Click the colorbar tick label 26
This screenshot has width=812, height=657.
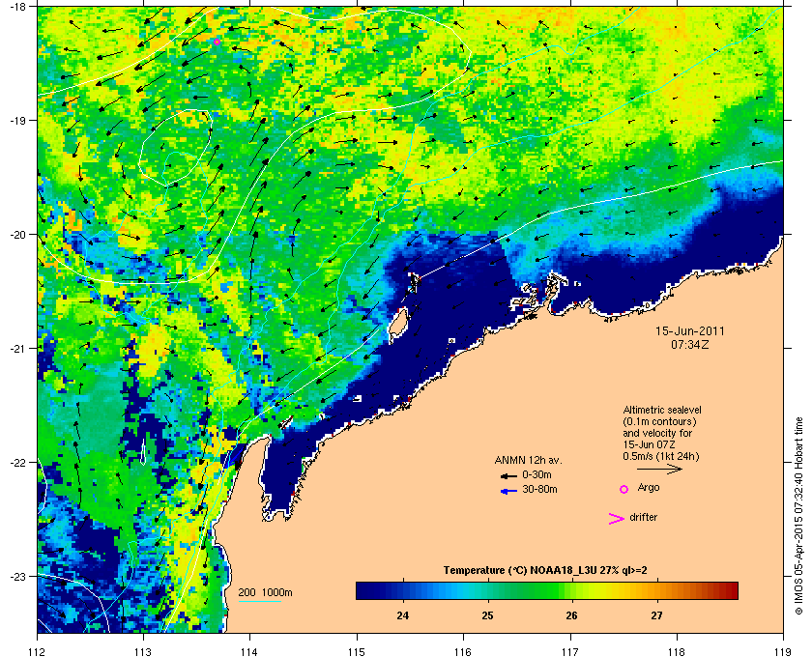point(571,615)
